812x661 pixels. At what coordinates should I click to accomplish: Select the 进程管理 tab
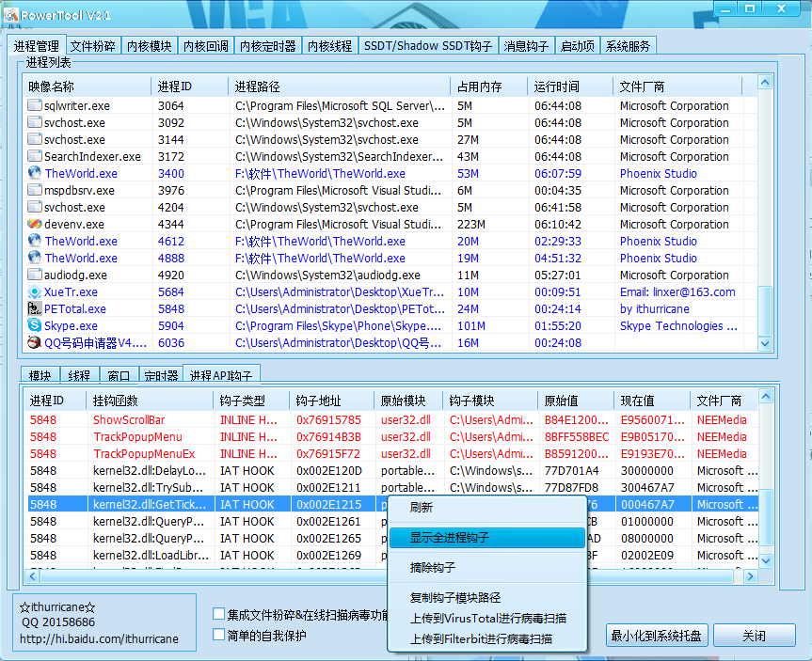(x=37, y=45)
